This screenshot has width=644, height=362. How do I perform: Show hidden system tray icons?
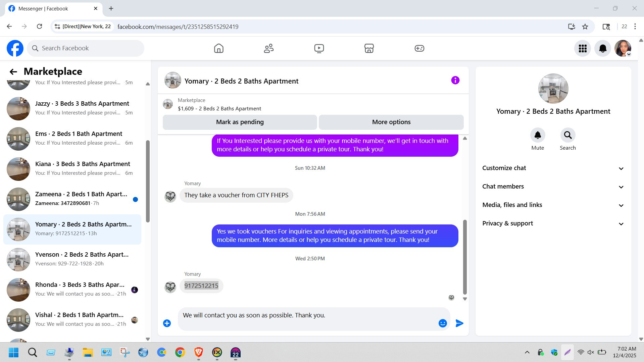(x=527, y=352)
